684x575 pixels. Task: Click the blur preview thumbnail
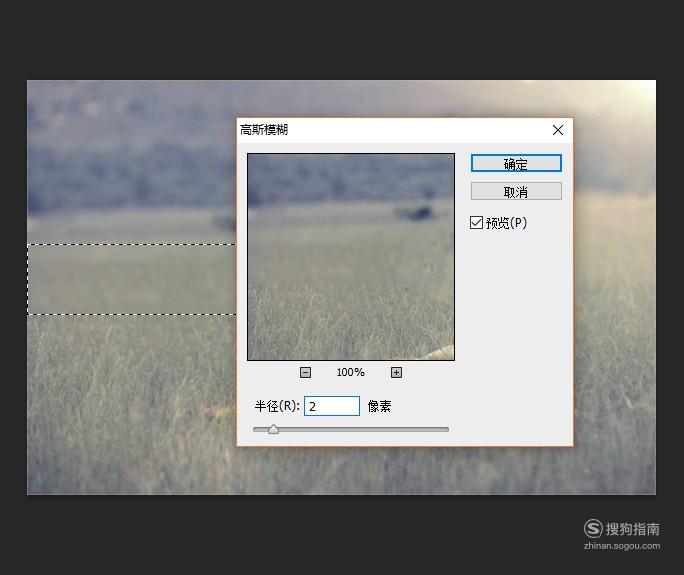pyautogui.click(x=351, y=257)
